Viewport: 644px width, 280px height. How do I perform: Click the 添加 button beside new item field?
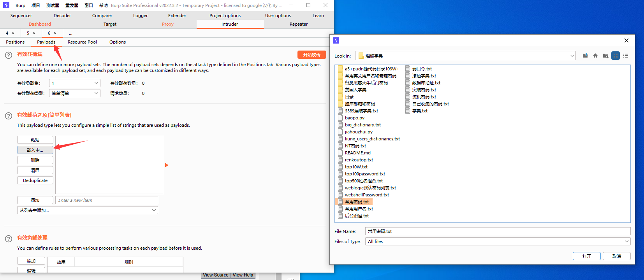coord(35,200)
